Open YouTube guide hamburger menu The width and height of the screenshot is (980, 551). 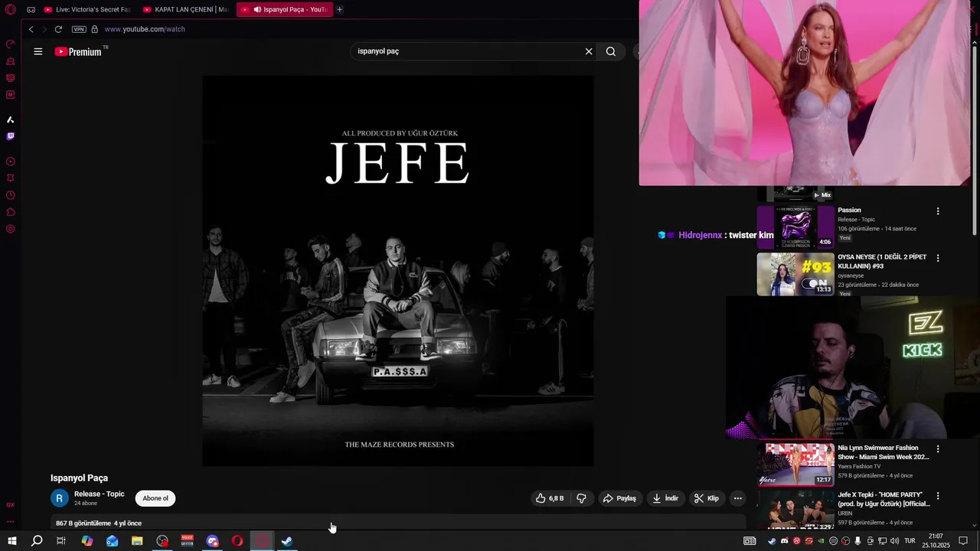point(38,51)
